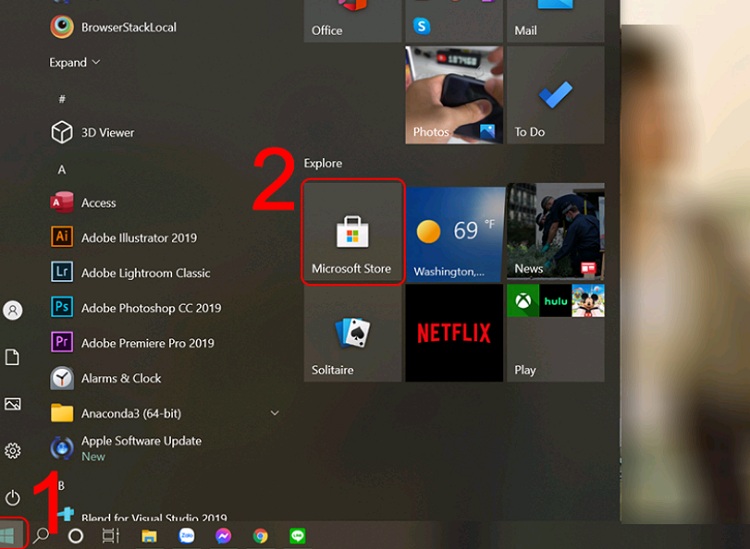Open taskbar Search magnifier
Screen dimensions: 750x549
[41, 535]
